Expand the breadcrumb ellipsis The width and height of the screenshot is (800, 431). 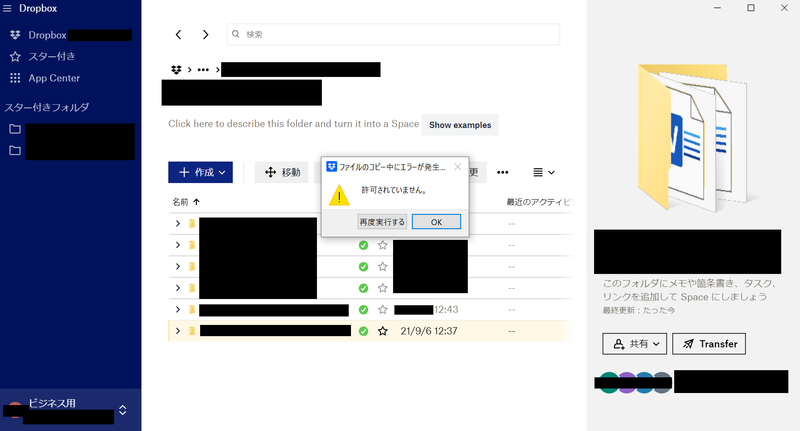[203, 70]
